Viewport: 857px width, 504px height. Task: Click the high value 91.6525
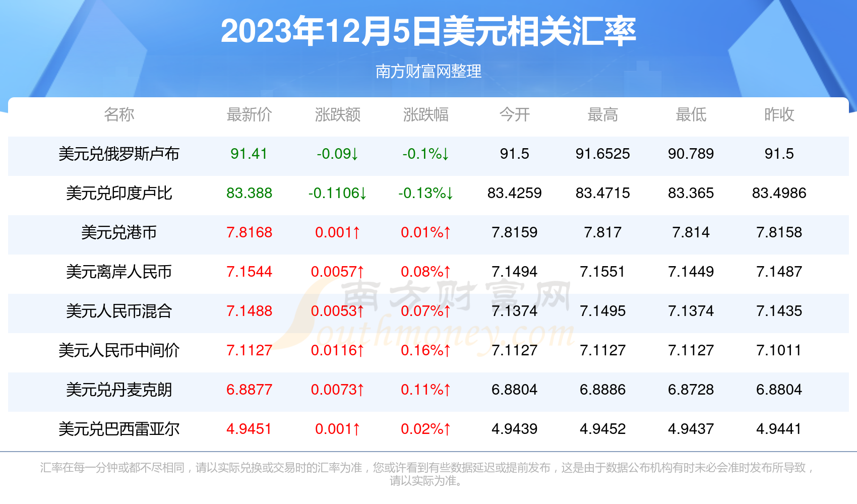603,154
